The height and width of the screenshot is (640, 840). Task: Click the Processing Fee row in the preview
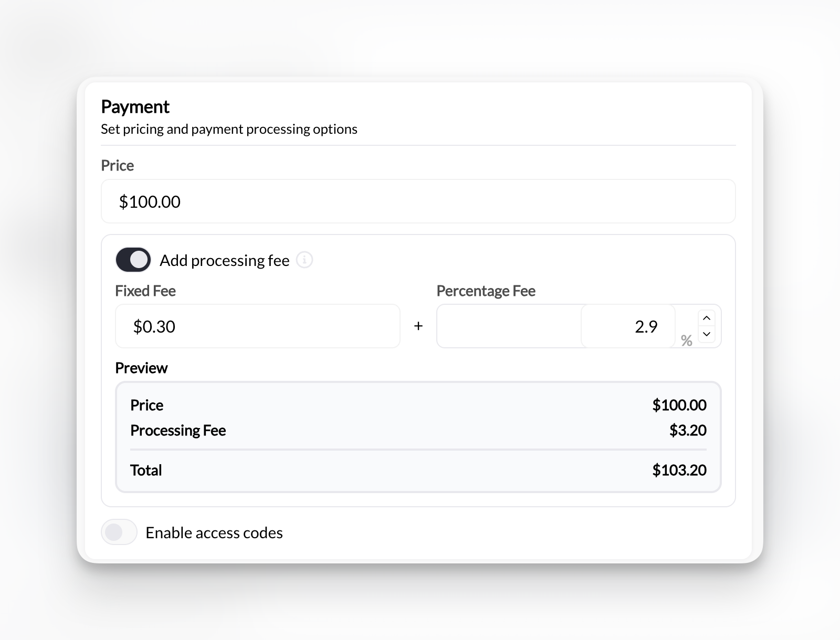(418, 430)
